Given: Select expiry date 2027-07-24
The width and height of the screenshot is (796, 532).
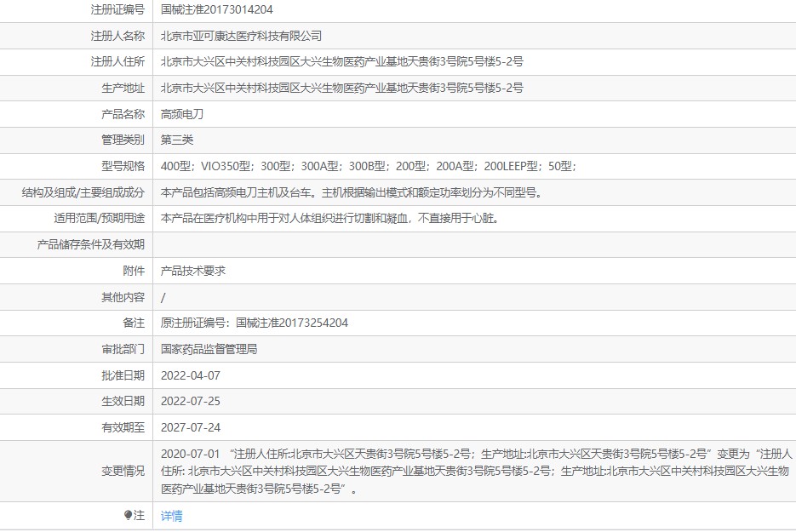Looking at the screenshot, I should point(191,428).
